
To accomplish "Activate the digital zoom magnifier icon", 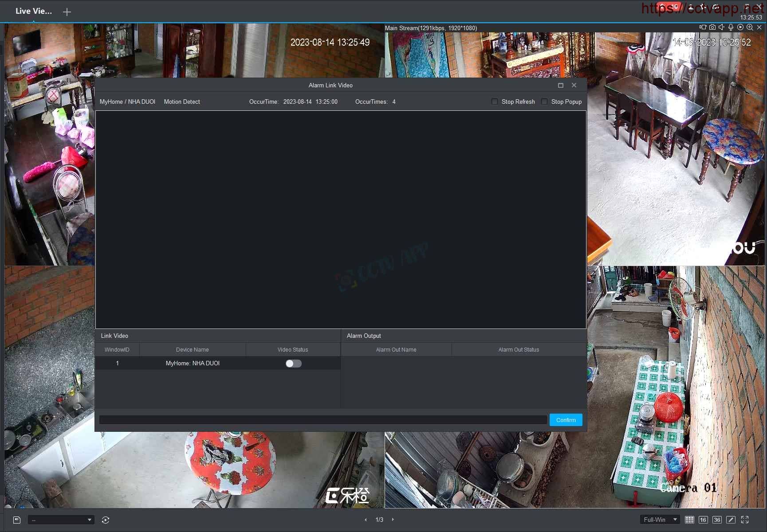I will (x=750, y=27).
